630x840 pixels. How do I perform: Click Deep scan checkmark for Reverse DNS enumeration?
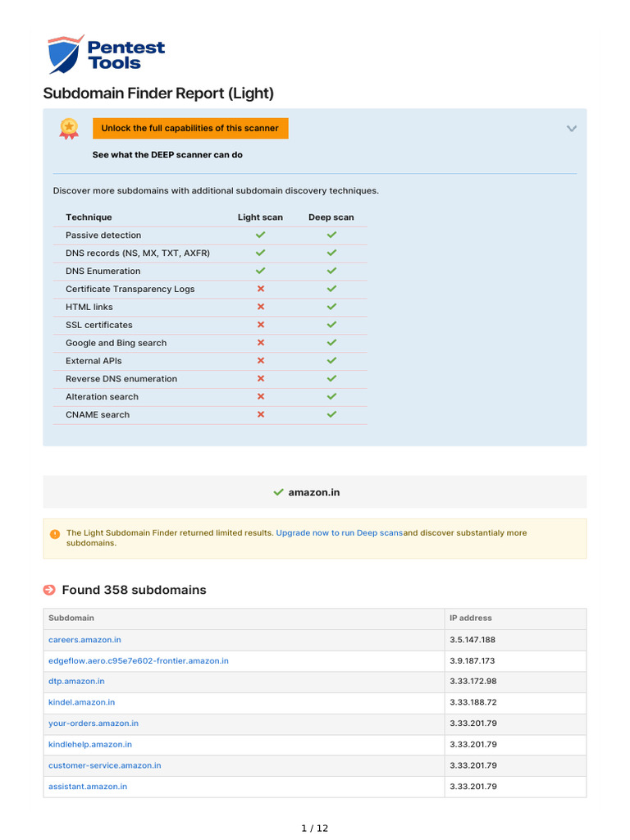pos(331,378)
